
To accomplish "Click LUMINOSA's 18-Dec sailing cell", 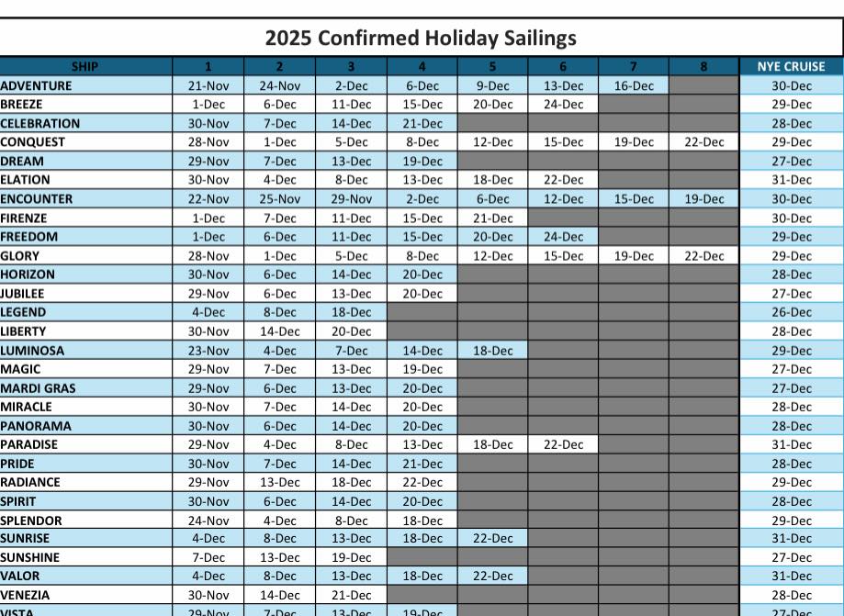I will pyautogui.click(x=492, y=351).
